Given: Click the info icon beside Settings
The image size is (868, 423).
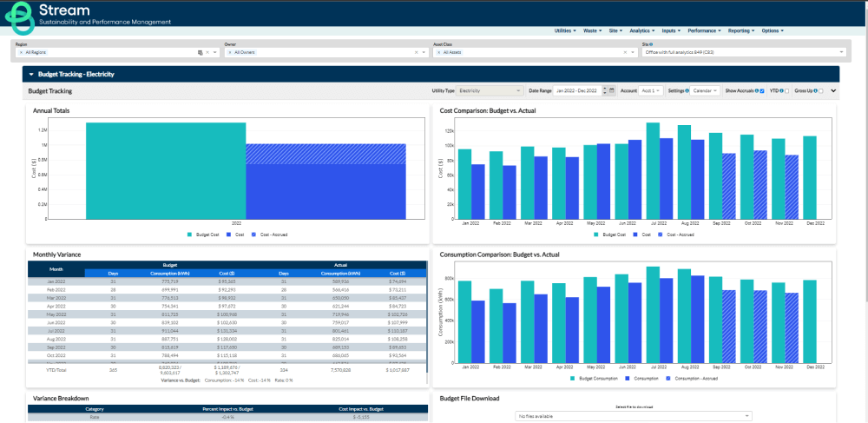Looking at the screenshot, I should [x=687, y=90].
